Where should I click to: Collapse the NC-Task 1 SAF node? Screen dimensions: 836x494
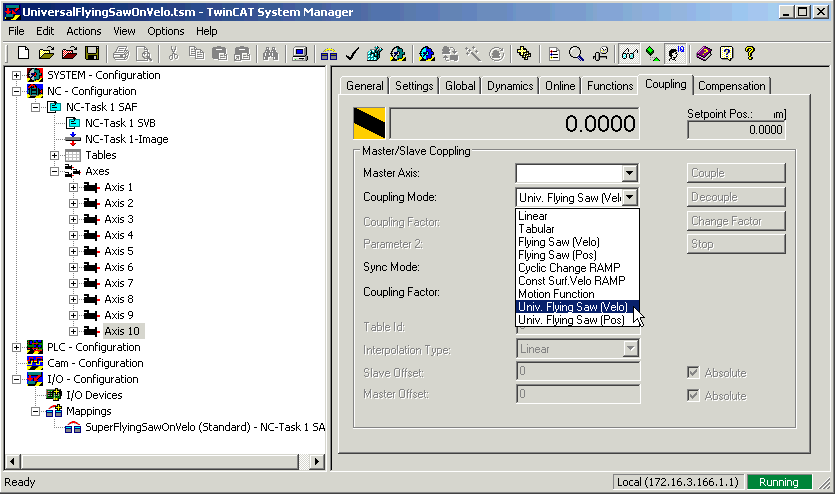pos(36,107)
